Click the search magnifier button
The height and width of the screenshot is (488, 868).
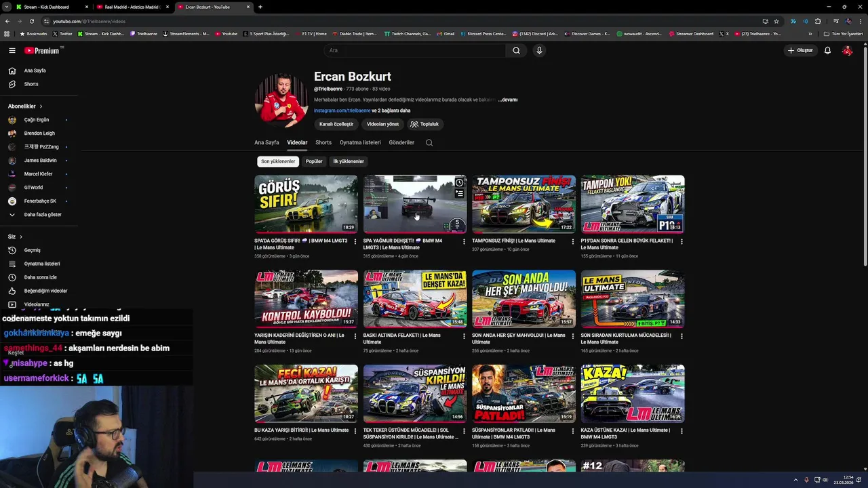tap(516, 50)
